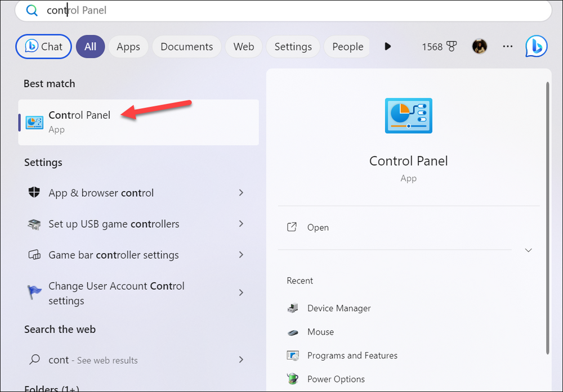Image resolution: width=563 pixels, height=392 pixels.
Task: Open the Microsoft Rewards trophy icon
Action: (x=452, y=46)
